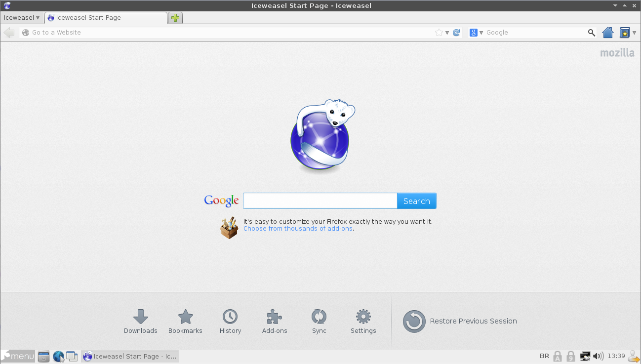Screen dimensions: 641x364
Task: Click the window menu icon in the title bar
Action: click(x=6, y=5)
